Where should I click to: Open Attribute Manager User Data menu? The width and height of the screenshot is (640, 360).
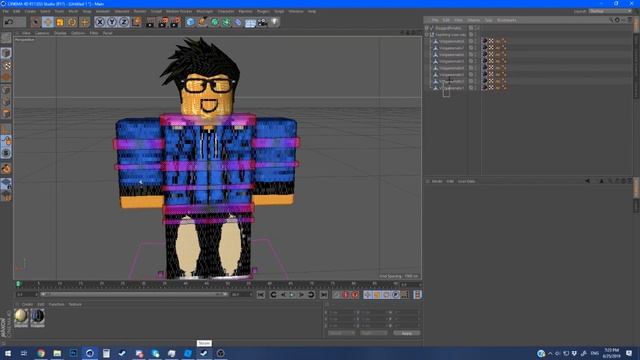(466, 181)
